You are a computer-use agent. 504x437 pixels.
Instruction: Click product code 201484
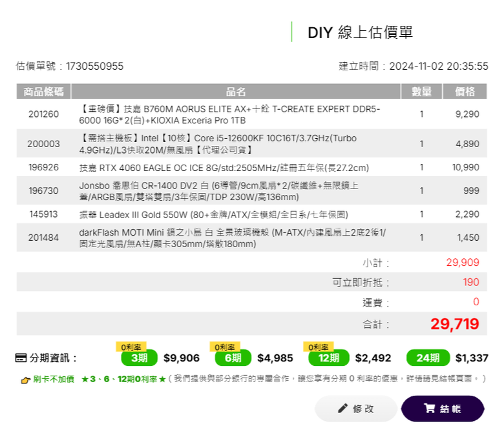(x=43, y=238)
